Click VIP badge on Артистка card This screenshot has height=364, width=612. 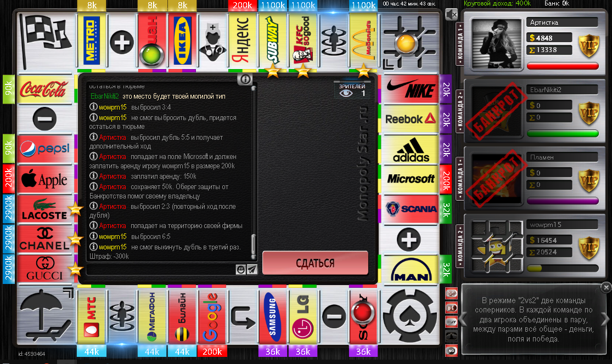pyautogui.click(x=588, y=46)
